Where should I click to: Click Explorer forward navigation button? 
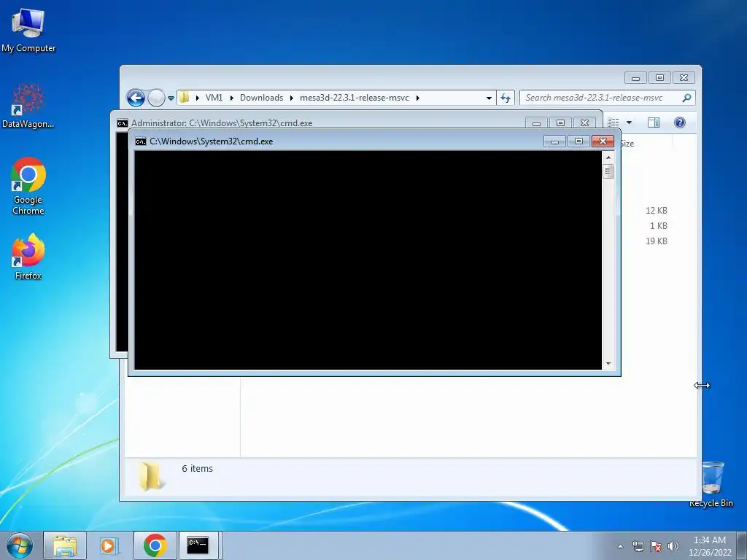(156, 98)
